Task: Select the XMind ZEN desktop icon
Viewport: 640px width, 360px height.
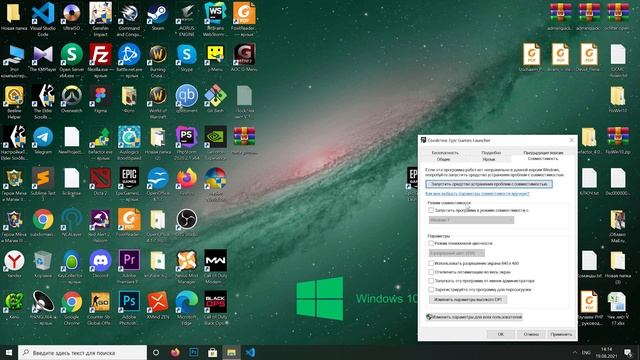Action: click(x=158, y=305)
